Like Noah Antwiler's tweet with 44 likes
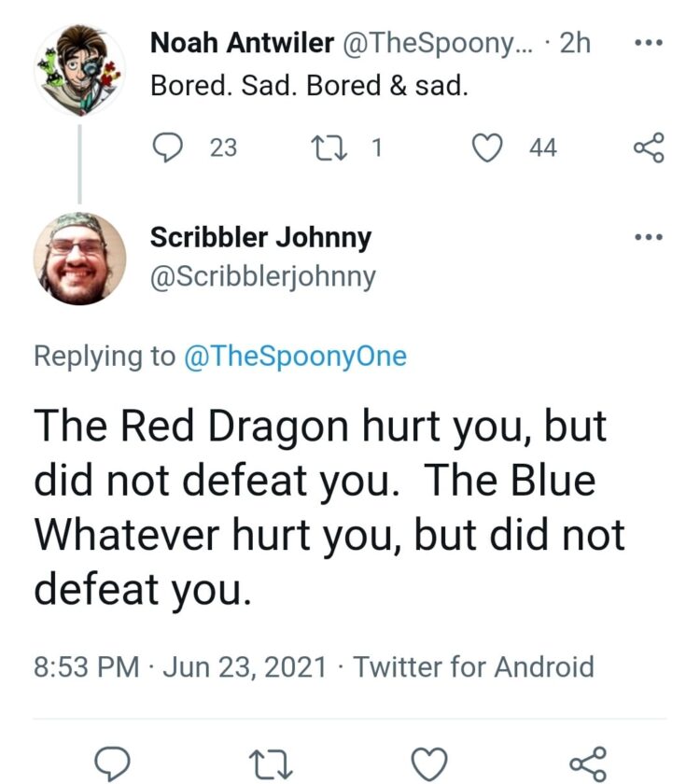 click(x=489, y=147)
